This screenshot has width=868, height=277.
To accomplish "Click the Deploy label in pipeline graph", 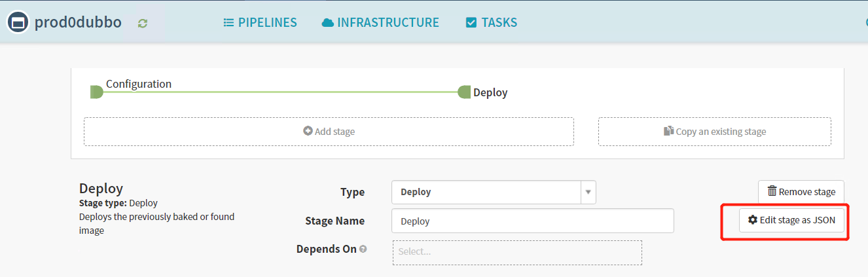I will (x=490, y=92).
